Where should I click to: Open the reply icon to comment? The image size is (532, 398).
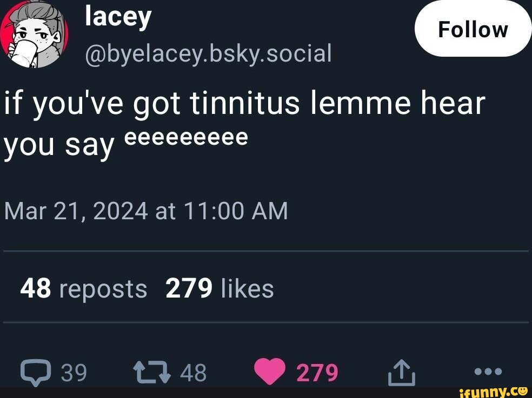(x=36, y=371)
